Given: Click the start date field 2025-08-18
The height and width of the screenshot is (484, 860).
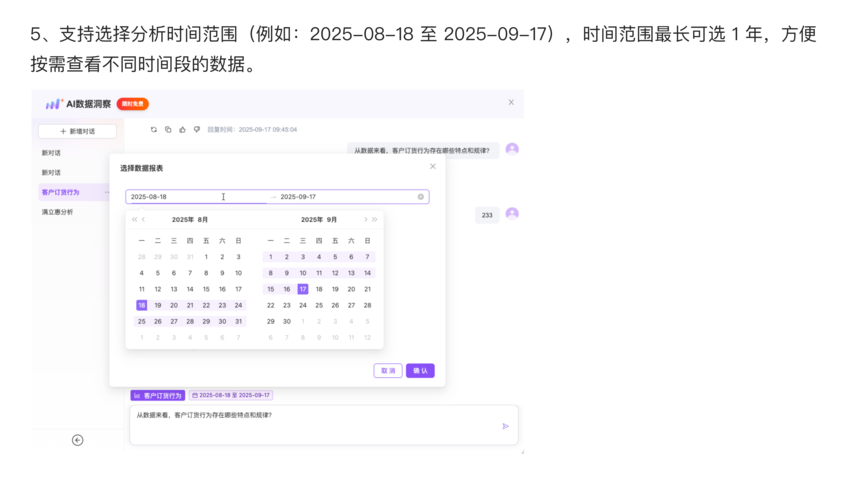Looking at the screenshot, I should pyautogui.click(x=170, y=197).
